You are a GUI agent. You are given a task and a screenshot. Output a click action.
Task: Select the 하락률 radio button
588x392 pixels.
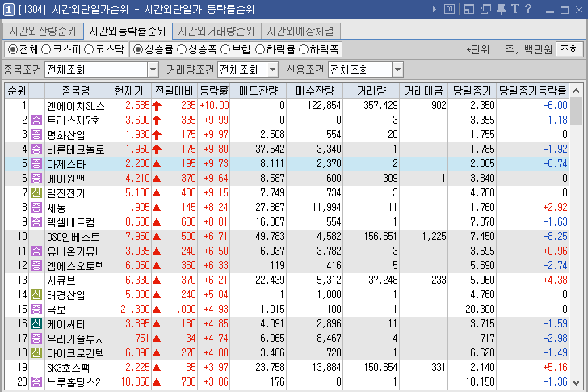tap(260, 49)
